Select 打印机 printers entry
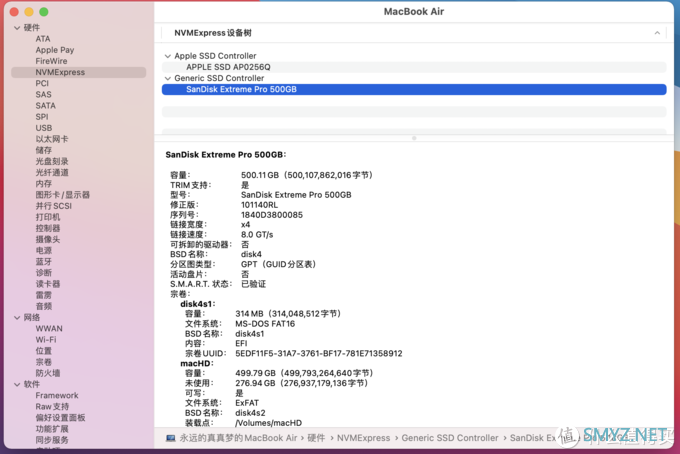Image resolution: width=680 pixels, height=454 pixels. tap(48, 217)
